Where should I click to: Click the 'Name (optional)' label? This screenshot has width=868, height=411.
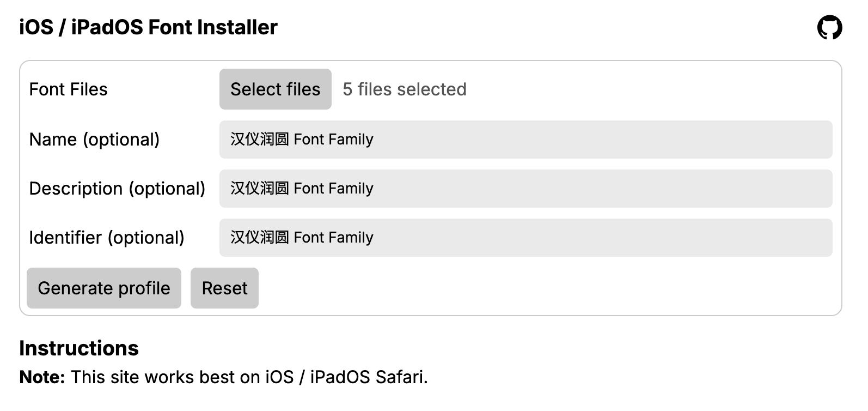click(94, 140)
